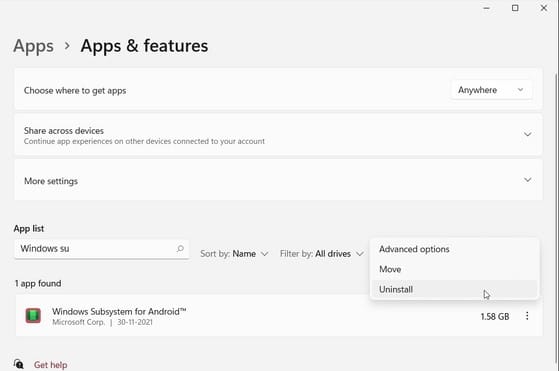559x371 pixels.
Task: Maximize the Settings window
Action: 515,8
